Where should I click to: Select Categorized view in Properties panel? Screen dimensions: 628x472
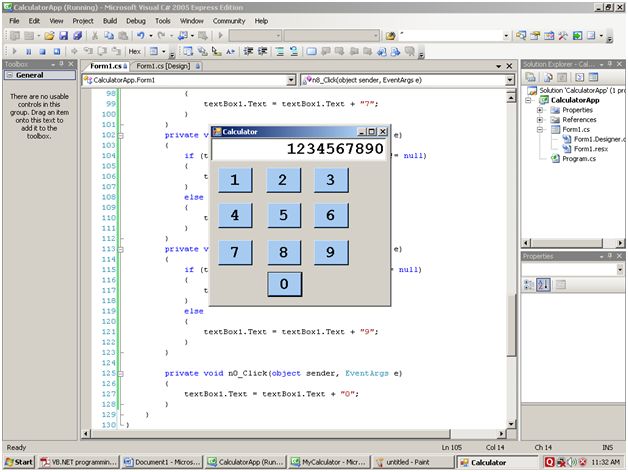(530, 285)
